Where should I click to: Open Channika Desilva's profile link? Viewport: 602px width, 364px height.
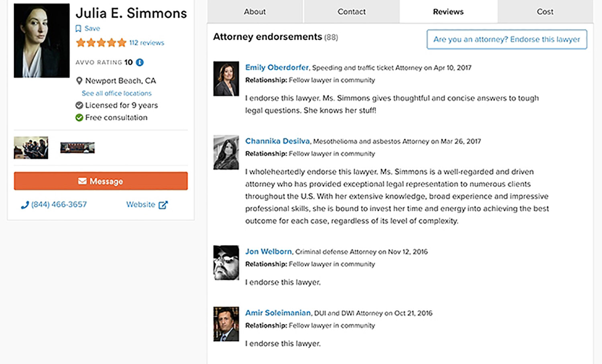[x=277, y=141]
